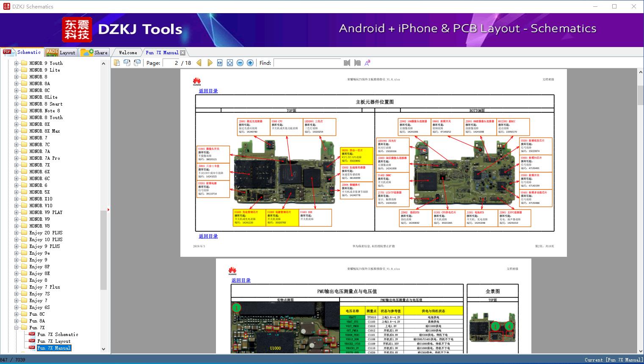The width and height of the screenshot is (644, 364).
Task: Fit the whole page in view
Action: 230,63
